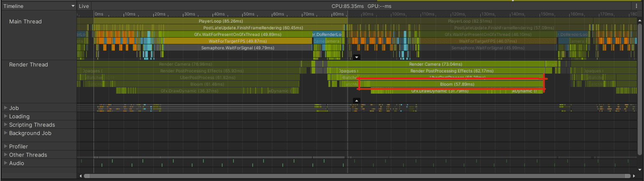
Task: Select the Main Thread label
Action: pyautogui.click(x=25, y=21)
